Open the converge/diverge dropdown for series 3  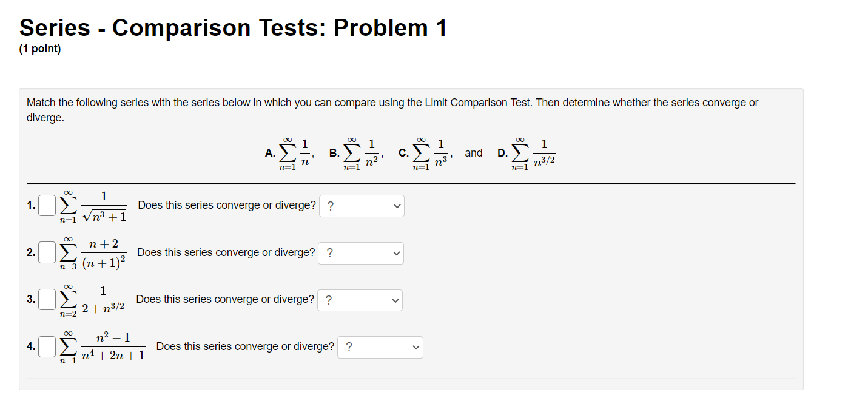[360, 300]
